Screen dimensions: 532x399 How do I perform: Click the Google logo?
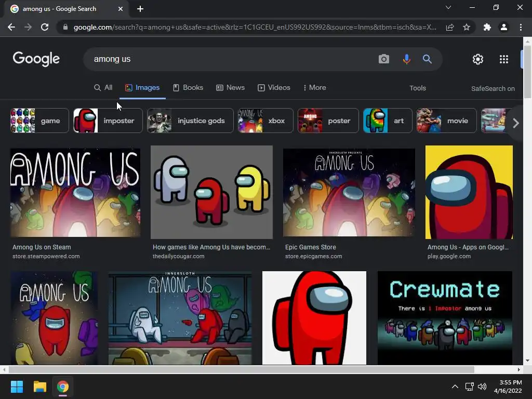tap(36, 59)
